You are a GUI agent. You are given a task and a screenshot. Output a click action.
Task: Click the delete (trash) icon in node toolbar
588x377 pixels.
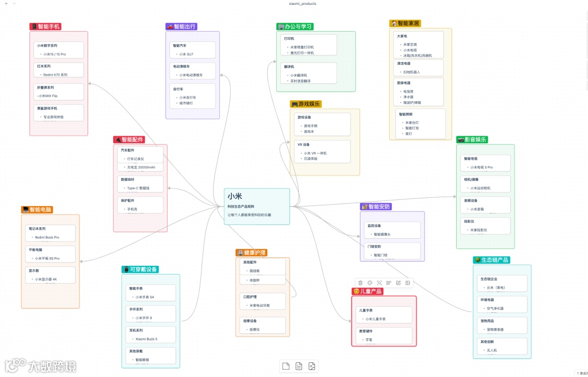[x=360, y=283]
